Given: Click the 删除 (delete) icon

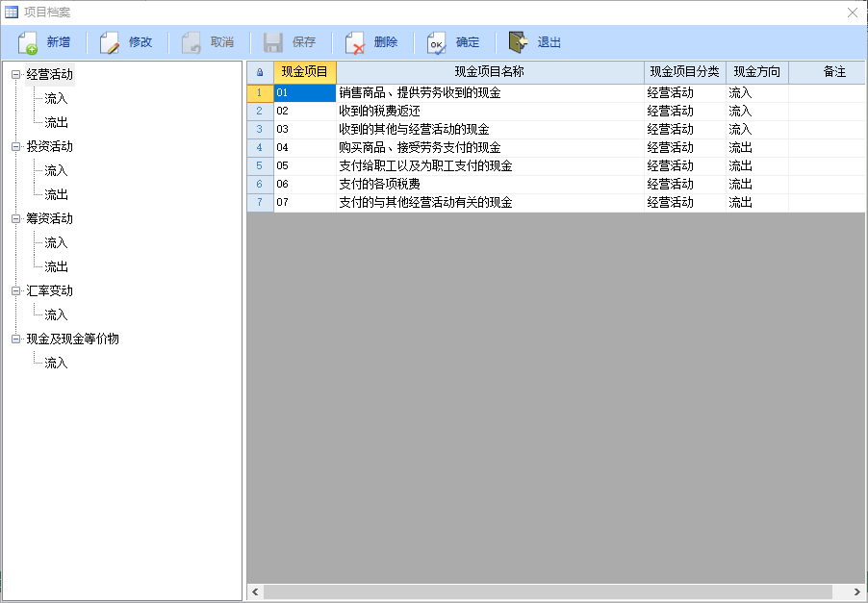Looking at the screenshot, I should (355, 42).
